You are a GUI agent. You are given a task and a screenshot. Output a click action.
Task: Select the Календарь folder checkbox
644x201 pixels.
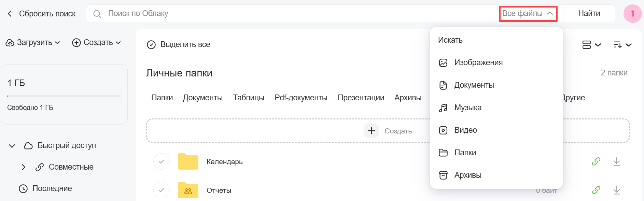click(162, 161)
